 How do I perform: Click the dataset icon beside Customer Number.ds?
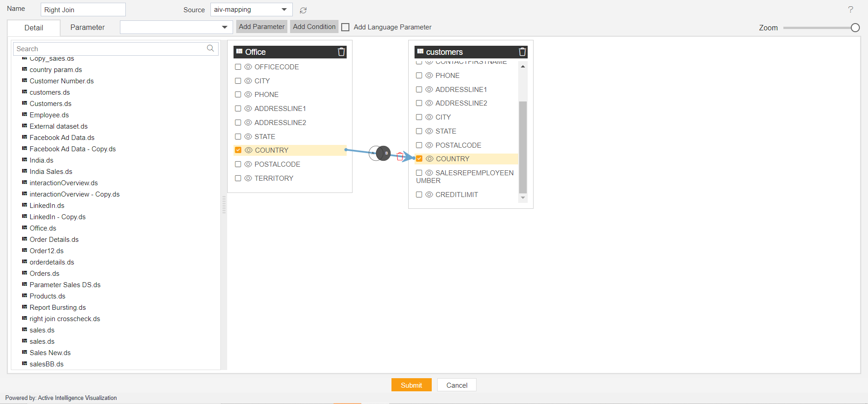pyautogui.click(x=24, y=81)
